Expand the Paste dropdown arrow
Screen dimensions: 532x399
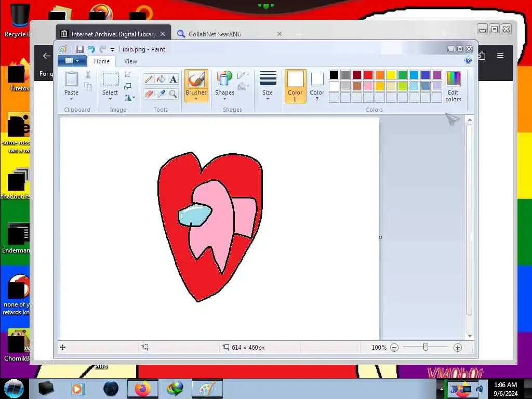pos(71,99)
